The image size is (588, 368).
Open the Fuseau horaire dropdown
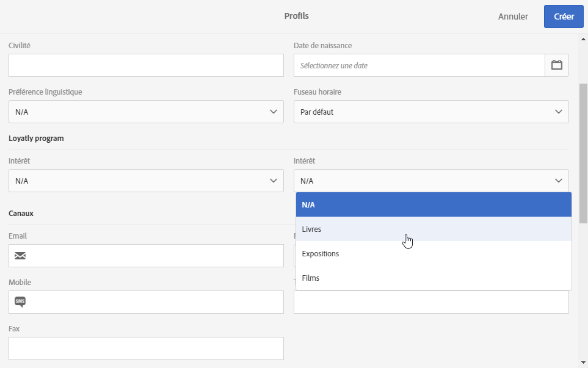tap(431, 112)
